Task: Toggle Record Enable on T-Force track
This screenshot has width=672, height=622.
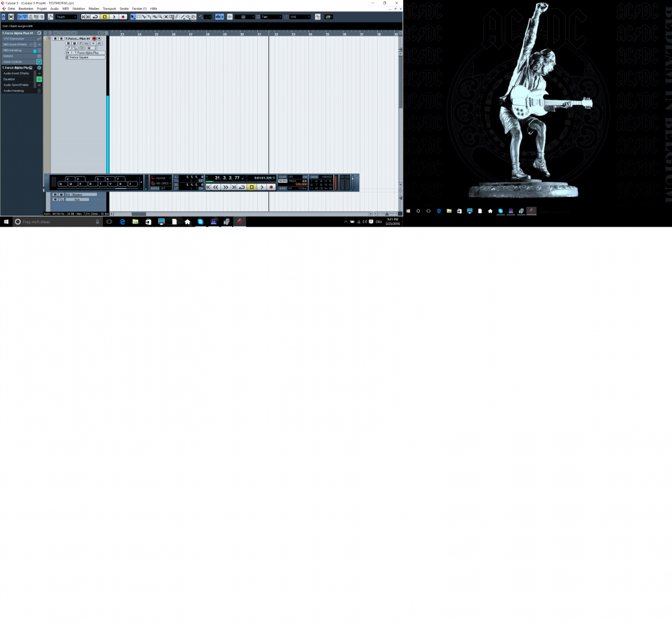Action: [94, 39]
